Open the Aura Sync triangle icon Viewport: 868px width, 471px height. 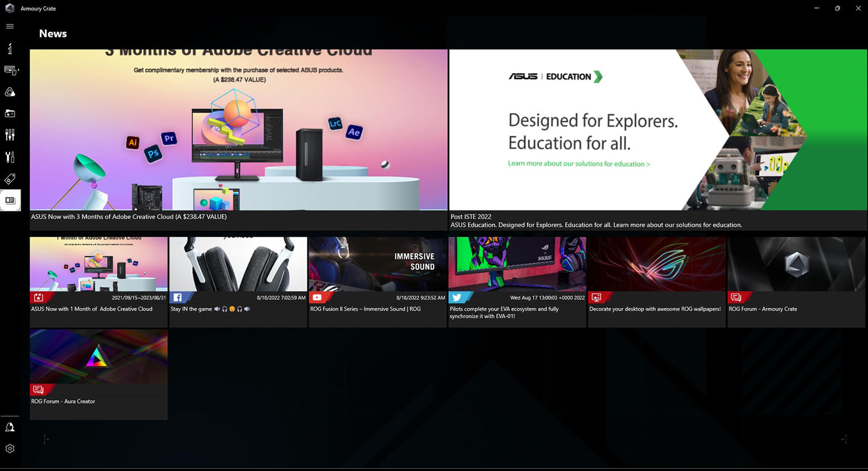[10, 92]
